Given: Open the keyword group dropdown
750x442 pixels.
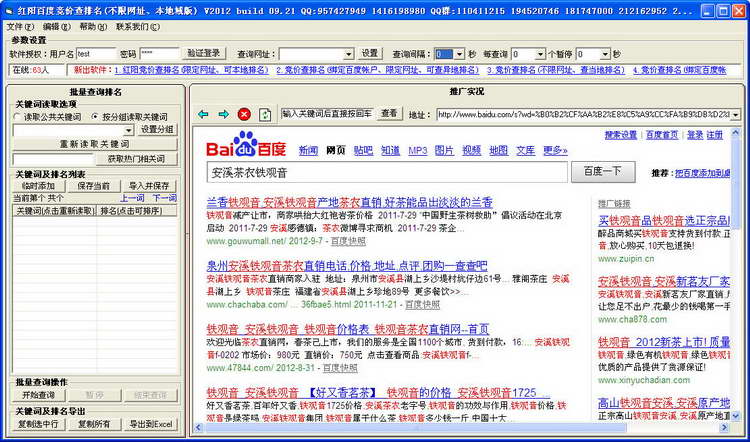Looking at the screenshot, I should 128,130.
